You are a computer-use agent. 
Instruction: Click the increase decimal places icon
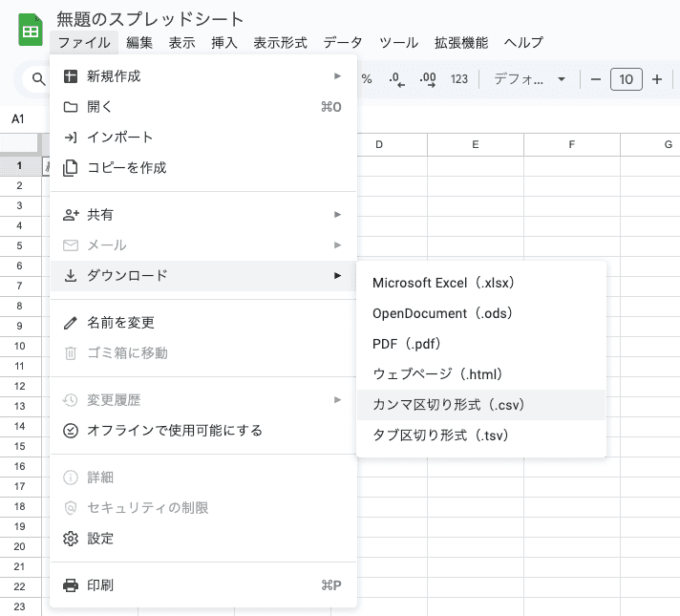[x=428, y=79]
